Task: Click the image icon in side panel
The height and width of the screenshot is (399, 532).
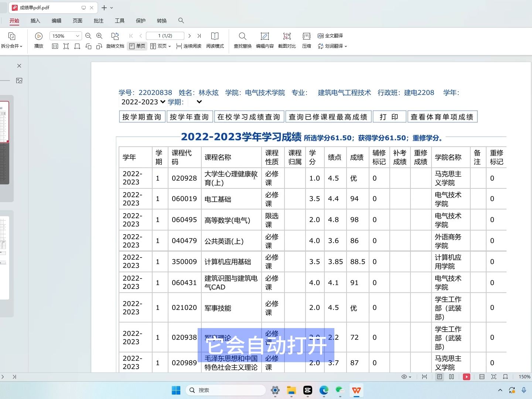Action: [x=19, y=81]
